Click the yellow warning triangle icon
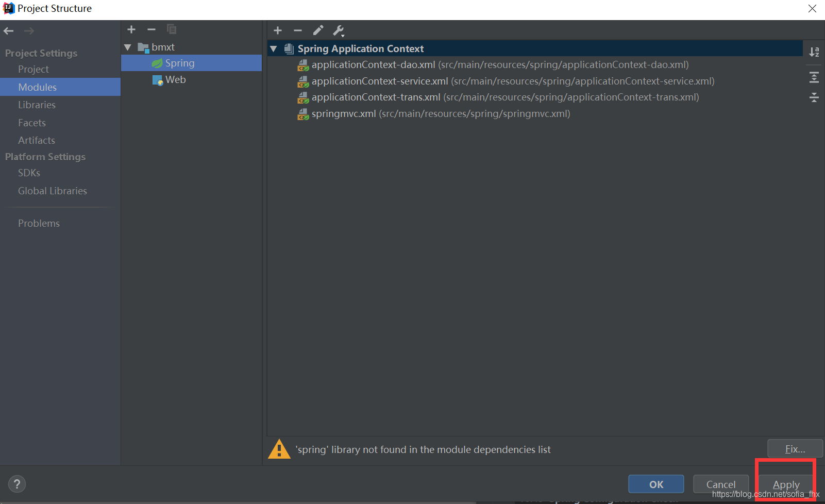Image resolution: width=825 pixels, height=504 pixels. pos(279,449)
